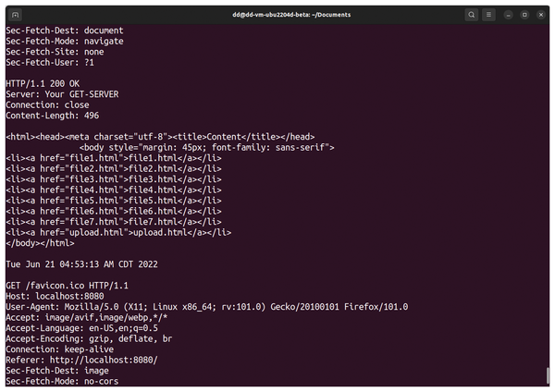555x392 pixels.
Task: Click the Referer http://localhost:8080/ text
Action: point(81,361)
